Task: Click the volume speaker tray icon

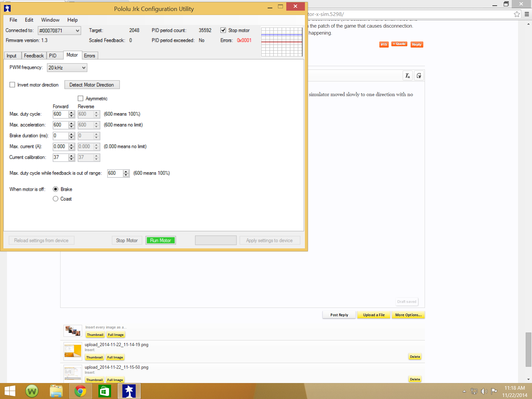Action: pyautogui.click(x=484, y=391)
